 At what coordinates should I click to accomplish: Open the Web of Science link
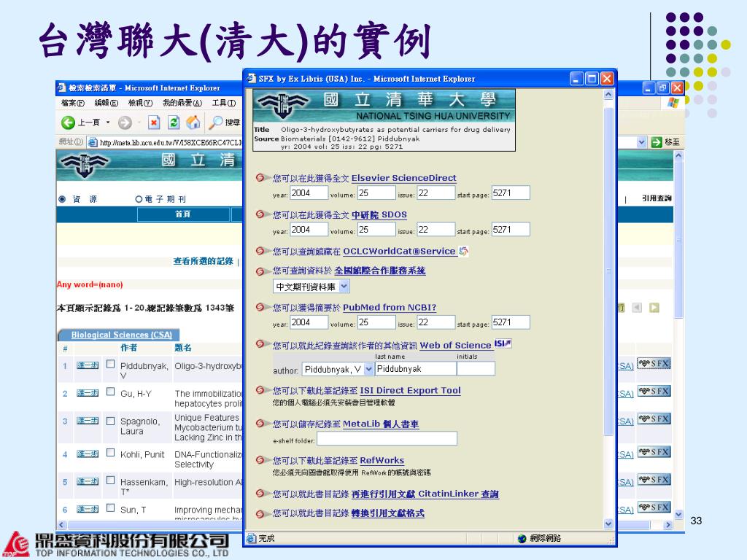(x=455, y=345)
